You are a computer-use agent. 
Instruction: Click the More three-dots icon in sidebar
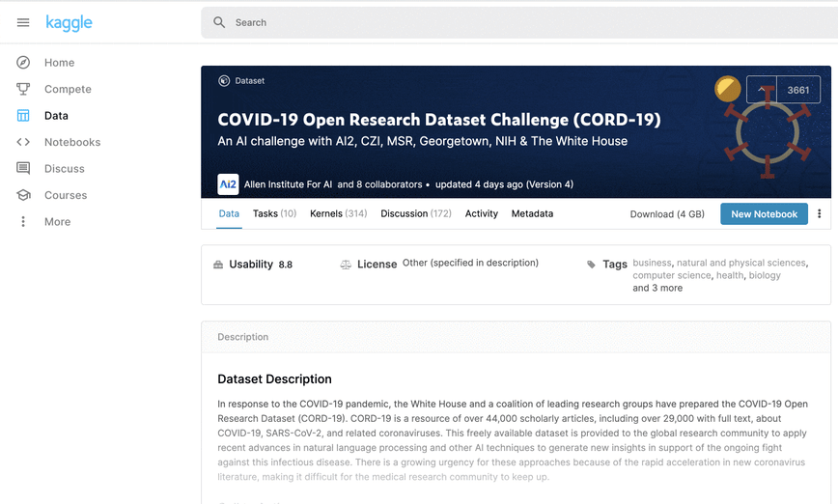(23, 221)
